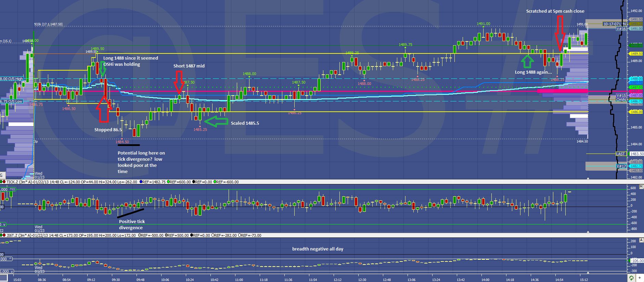Click the V#16 volume node label
The height and width of the screenshot is (282, 644).
[x=621, y=29]
